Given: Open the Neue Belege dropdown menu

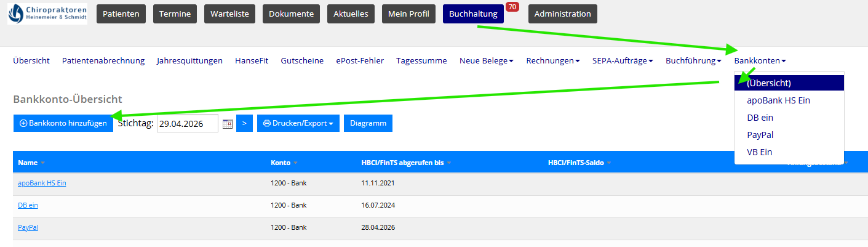Looking at the screenshot, I should (x=486, y=60).
